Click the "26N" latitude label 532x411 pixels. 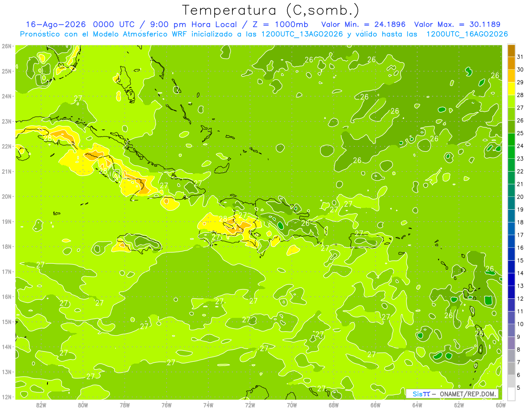tap(7, 46)
